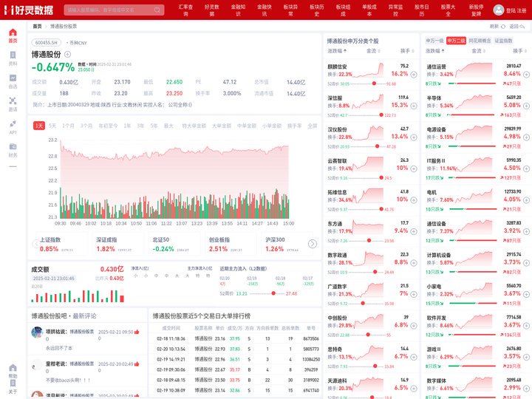This screenshot has width=532, height=399.
Task: Open the 财务 icon in the left sidebar
Action: [x=13, y=149]
